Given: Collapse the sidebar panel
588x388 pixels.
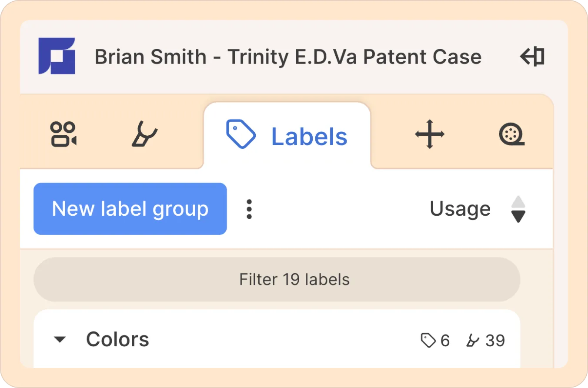Looking at the screenshot, I should point(532,57).
